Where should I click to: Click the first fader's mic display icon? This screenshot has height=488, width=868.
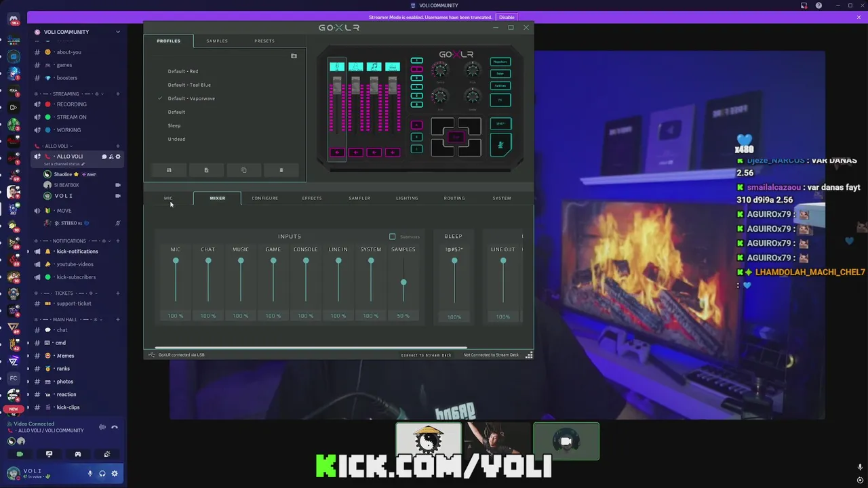click(337, 66)
